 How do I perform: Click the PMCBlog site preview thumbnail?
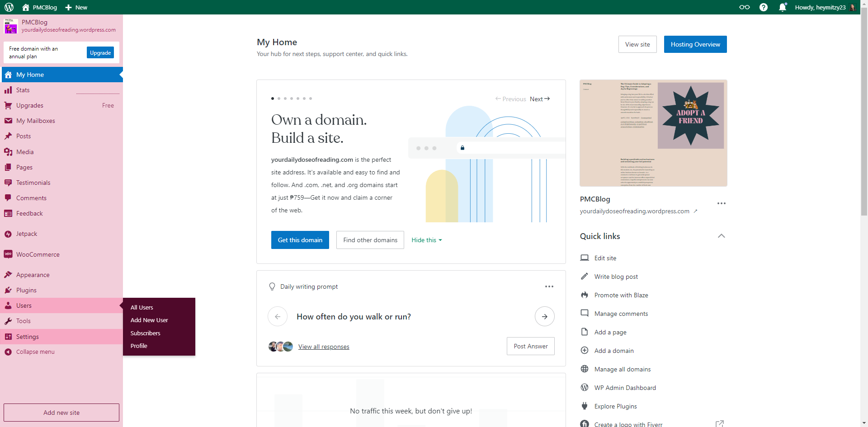653,133
